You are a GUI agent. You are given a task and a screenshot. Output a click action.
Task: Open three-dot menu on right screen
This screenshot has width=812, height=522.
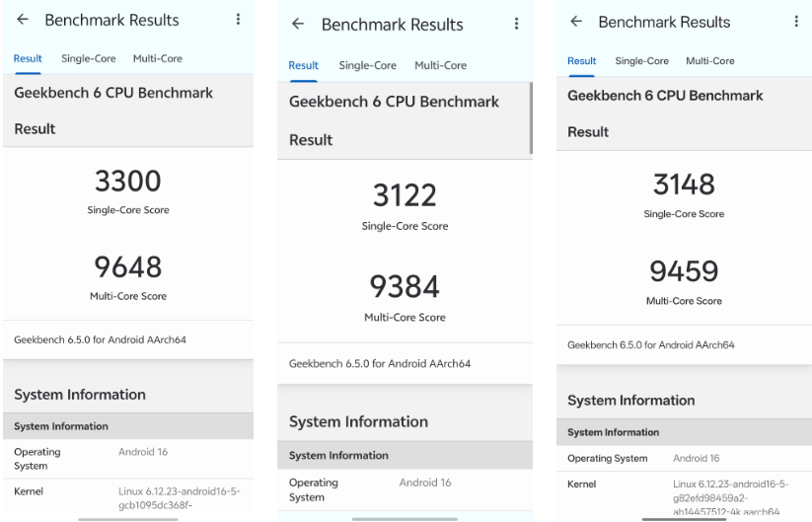796,22
